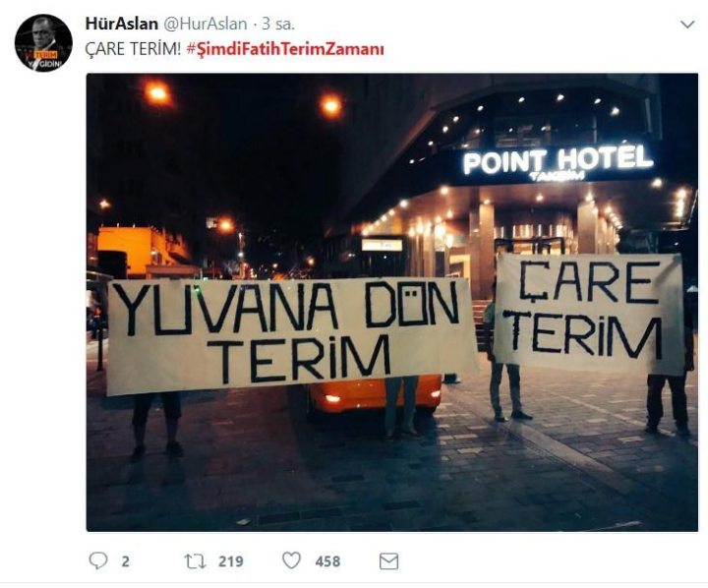Share via the envelope message icon
This screenshot has width=708, height=588.
point(388,561)
